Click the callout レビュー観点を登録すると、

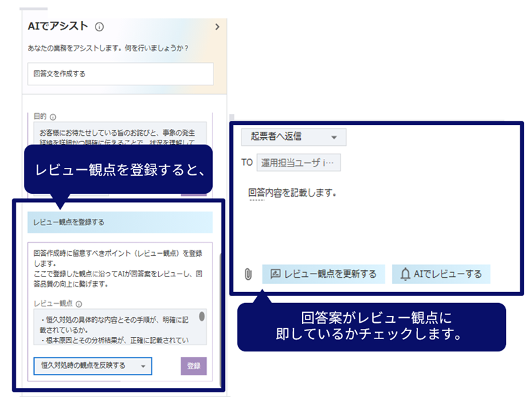pyautogui.click(x=119, y=169)
